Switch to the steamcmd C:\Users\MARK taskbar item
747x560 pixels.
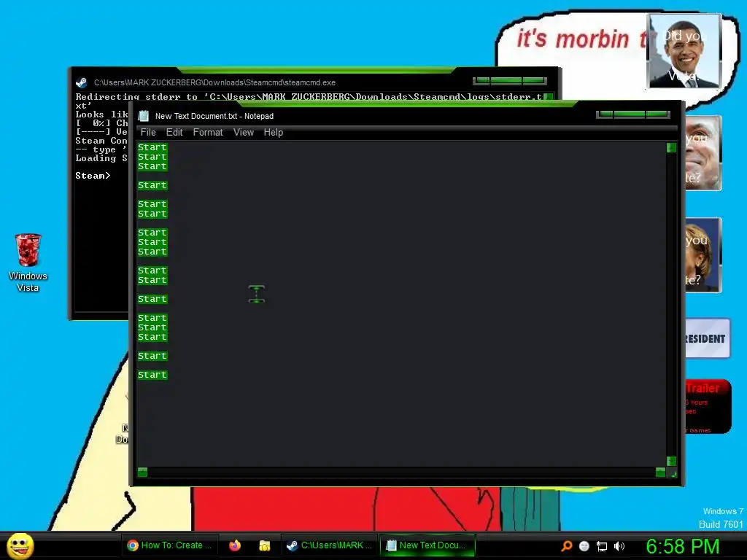click(329, 545)
